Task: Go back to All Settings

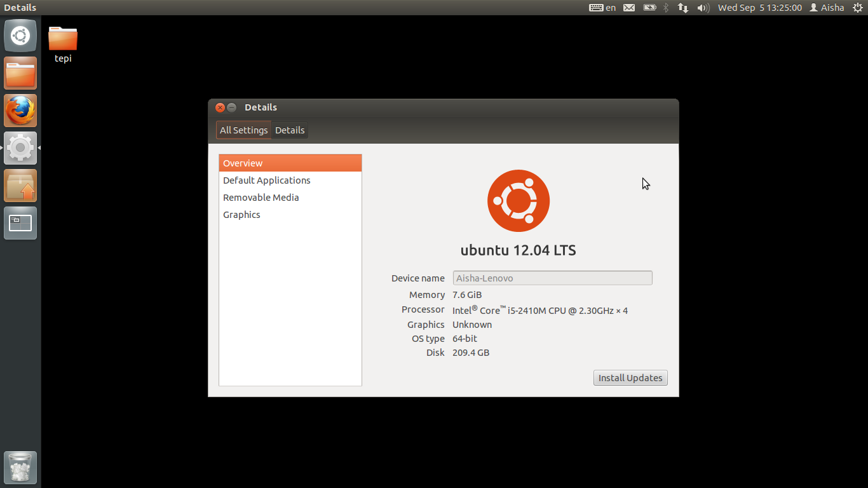Action: point(244,130)
